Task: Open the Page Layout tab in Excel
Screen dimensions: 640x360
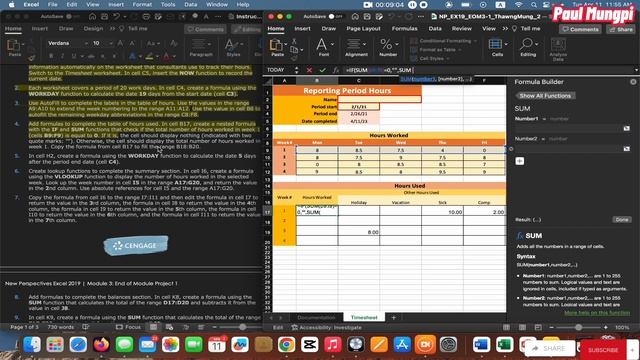Action: [363, 29]
